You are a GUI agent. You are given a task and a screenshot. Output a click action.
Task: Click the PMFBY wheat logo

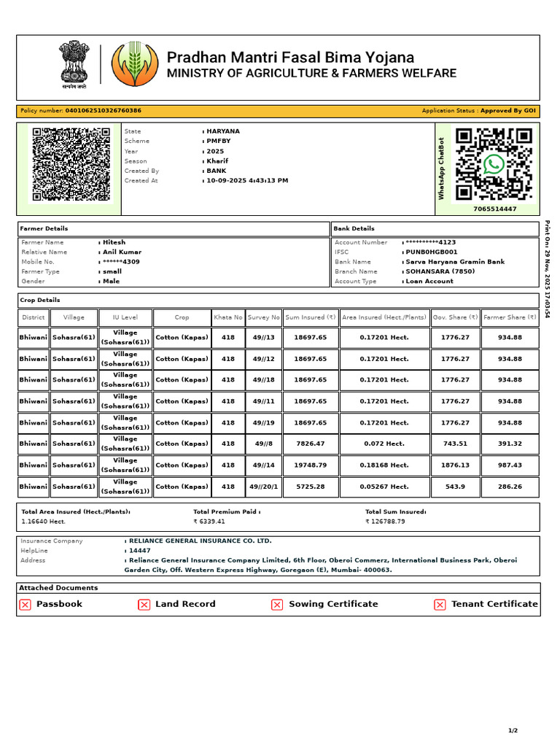[x=135, y=64]
